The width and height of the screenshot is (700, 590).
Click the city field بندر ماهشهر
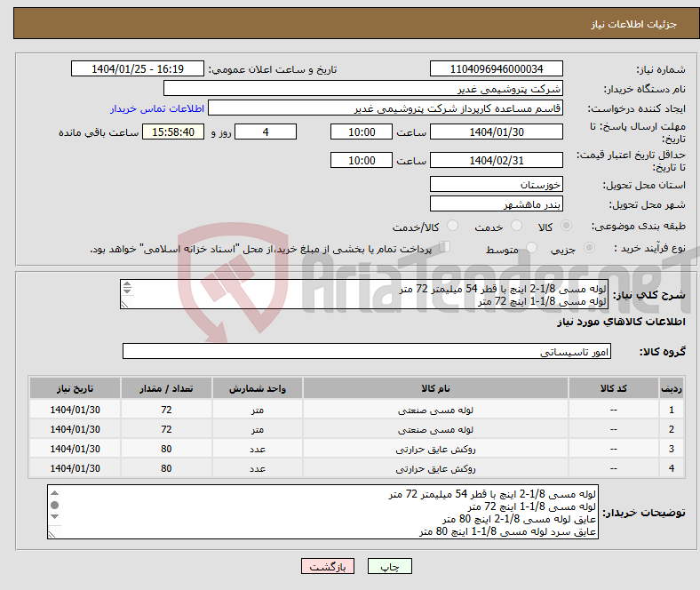(x=496, y=203)
